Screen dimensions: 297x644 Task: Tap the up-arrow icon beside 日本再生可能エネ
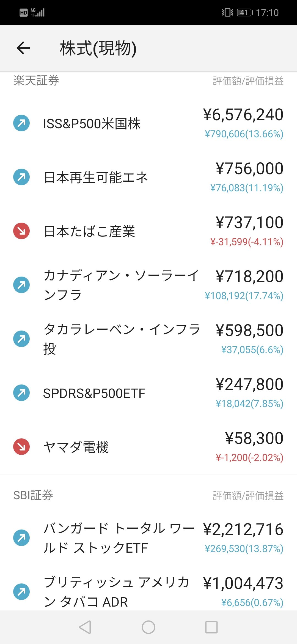point(21,177)
